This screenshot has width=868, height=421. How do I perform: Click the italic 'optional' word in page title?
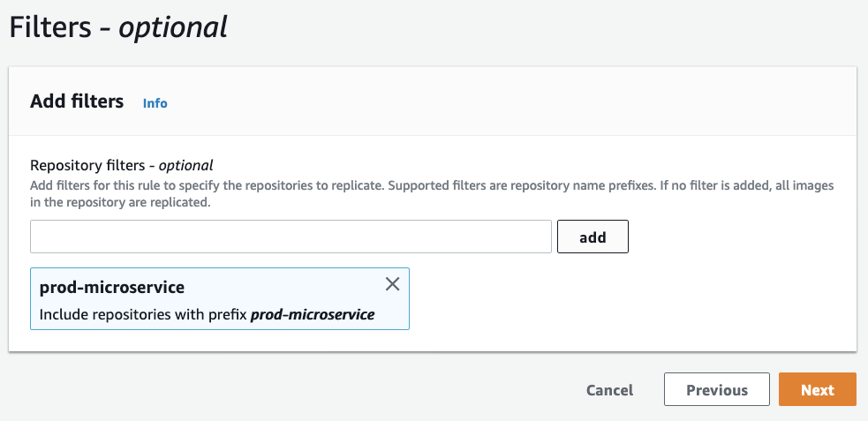173,27
